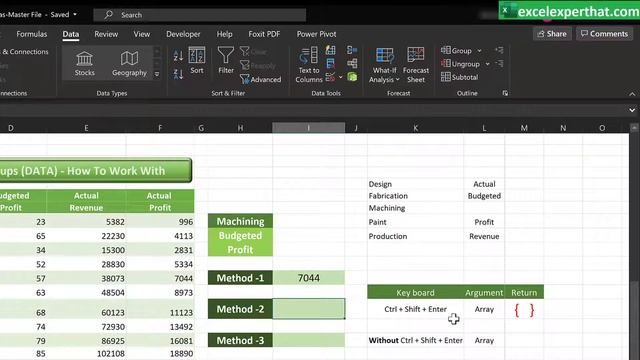640x360 pixels.
Task: Click the Flash Fill icon
Action: click(x=331, y=50)
